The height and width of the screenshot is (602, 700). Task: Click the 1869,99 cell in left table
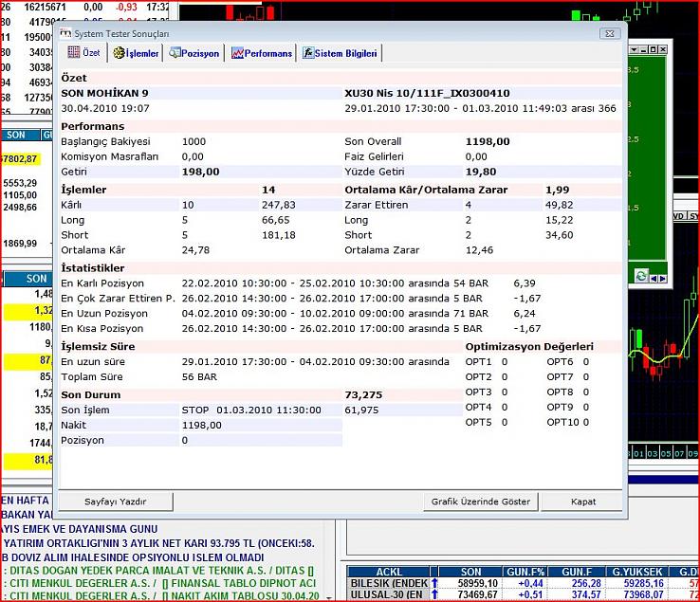(x=20, y=244)
